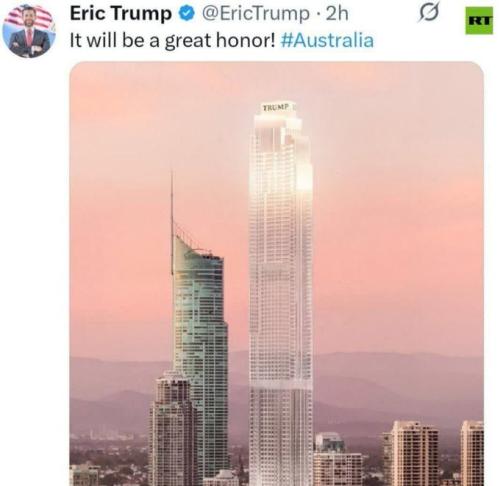Click the brown tower in front of glass tower

pyautogui.click(x=172, y=428)
